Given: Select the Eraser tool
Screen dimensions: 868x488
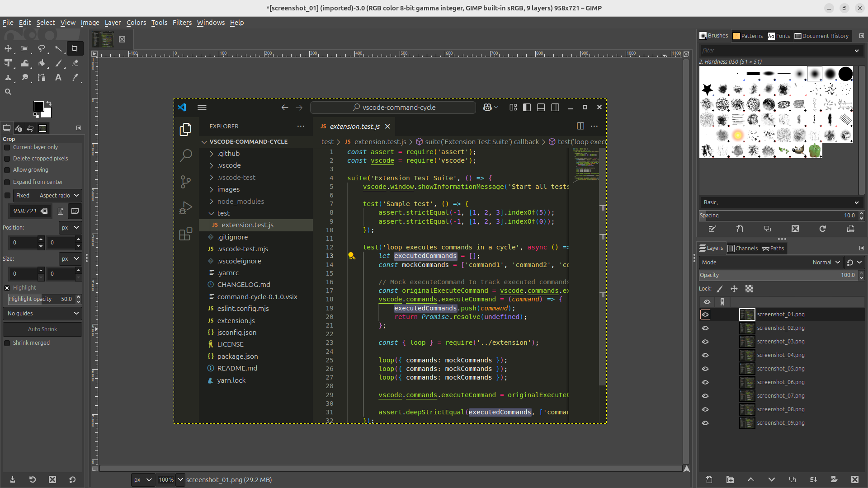Looking at the screenshot, I should point(75,63).
